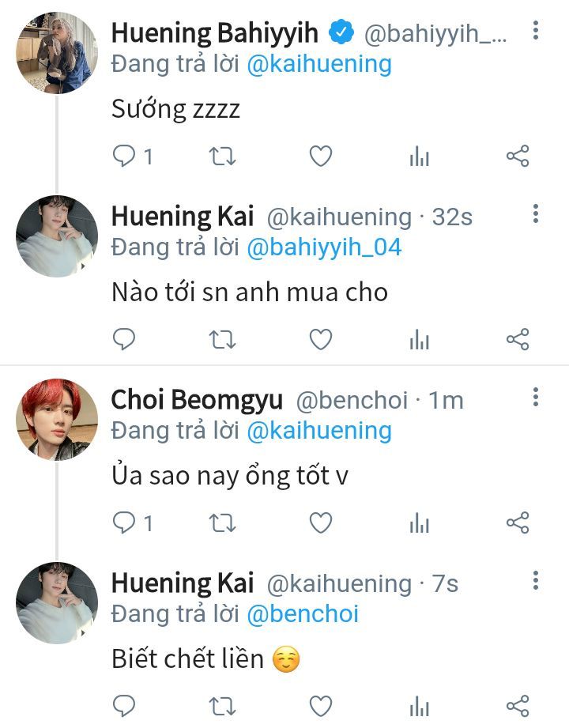The image size is (569, 728).
Task: Open Huening Bahiyyih's profile by display name
Action: tap(215, 33)
